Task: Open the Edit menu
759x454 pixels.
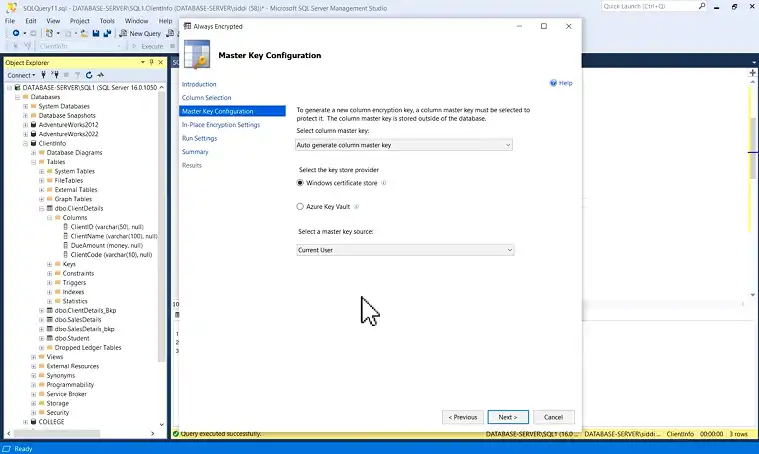Action: click(x=31, y=21)
